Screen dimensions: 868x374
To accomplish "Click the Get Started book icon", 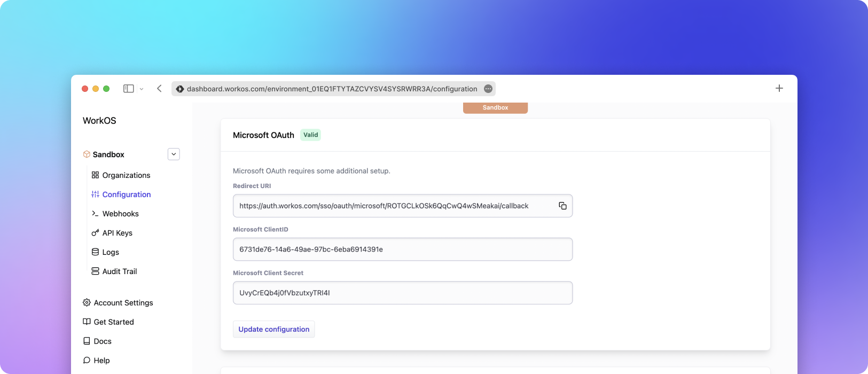I will [x=87, y=322].
